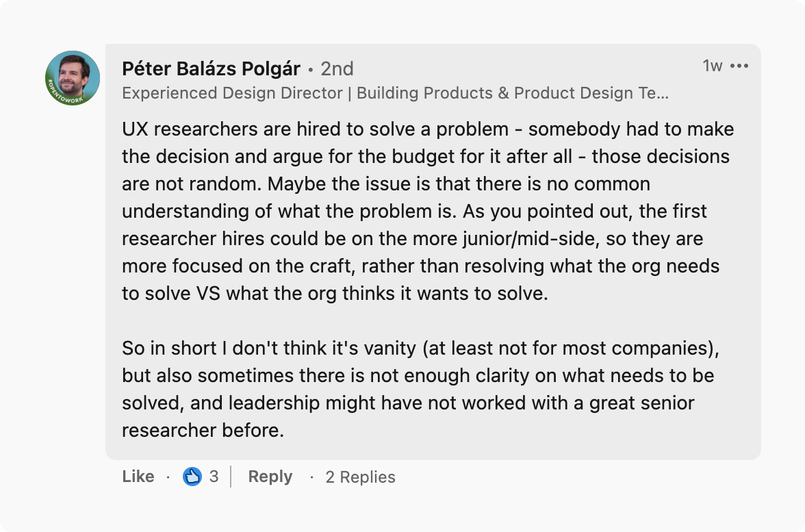Open Péter Balázs Polgár's profile photo

tap(73, 78)
